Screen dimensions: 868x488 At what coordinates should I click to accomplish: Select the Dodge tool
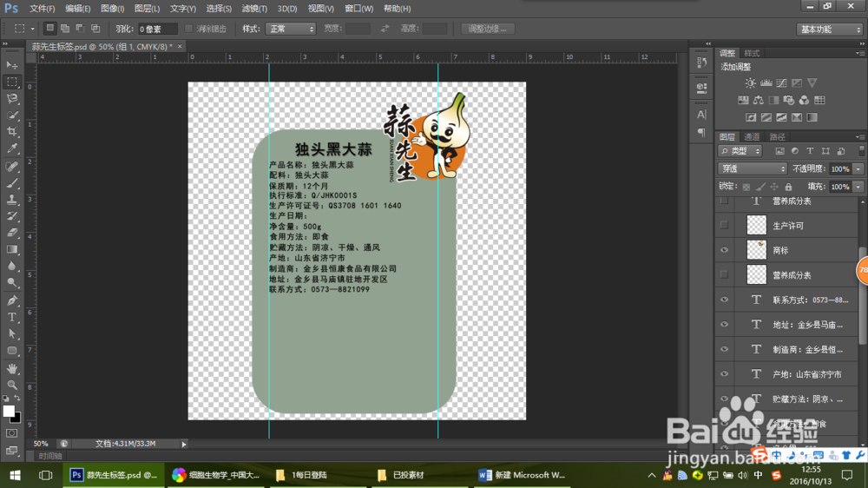(11, 282)
